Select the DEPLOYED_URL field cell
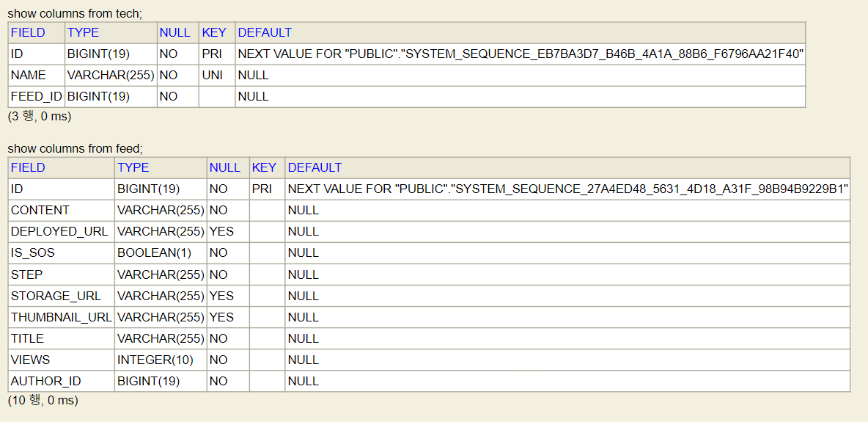The image size is (868, 422). 59,231
